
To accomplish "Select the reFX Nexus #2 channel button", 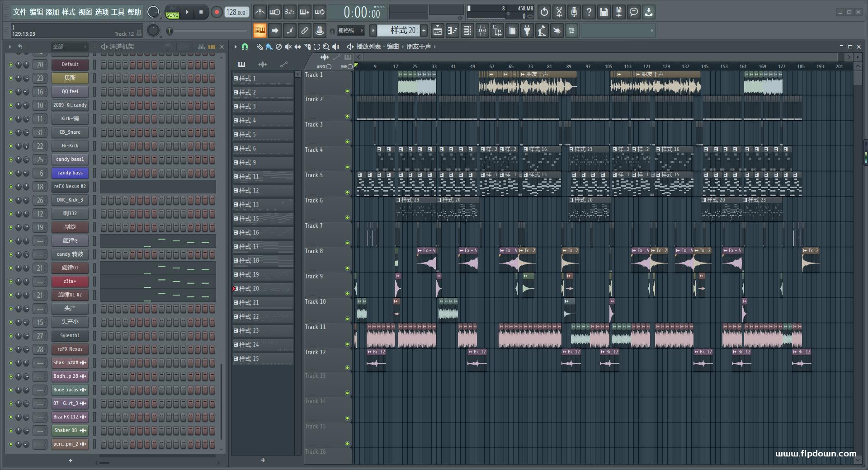I will pos(70,186).
